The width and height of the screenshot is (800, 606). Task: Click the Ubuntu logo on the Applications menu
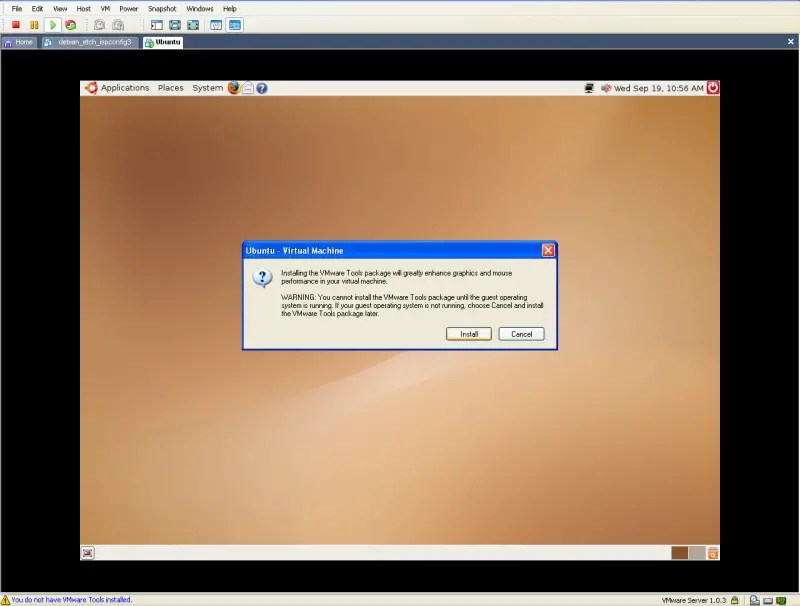pos(91,88)
